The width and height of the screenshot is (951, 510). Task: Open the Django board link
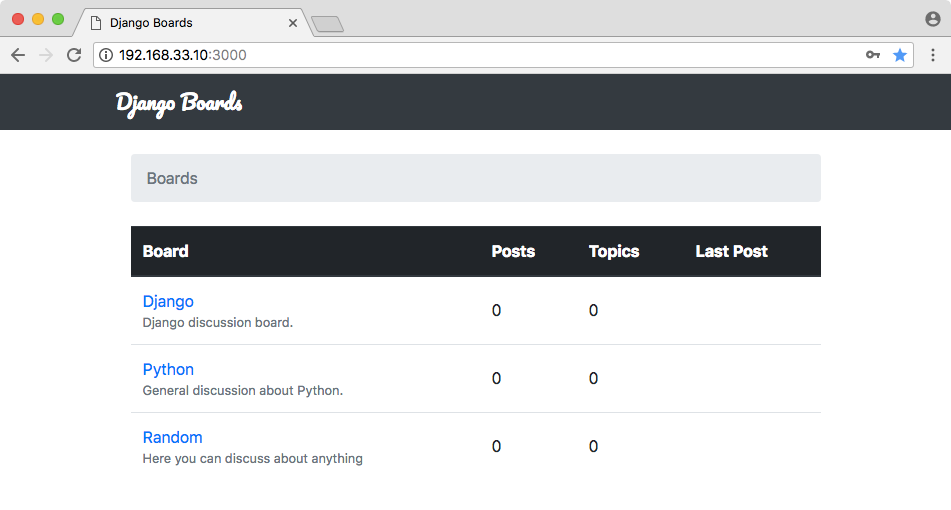(x=168, y=301)
